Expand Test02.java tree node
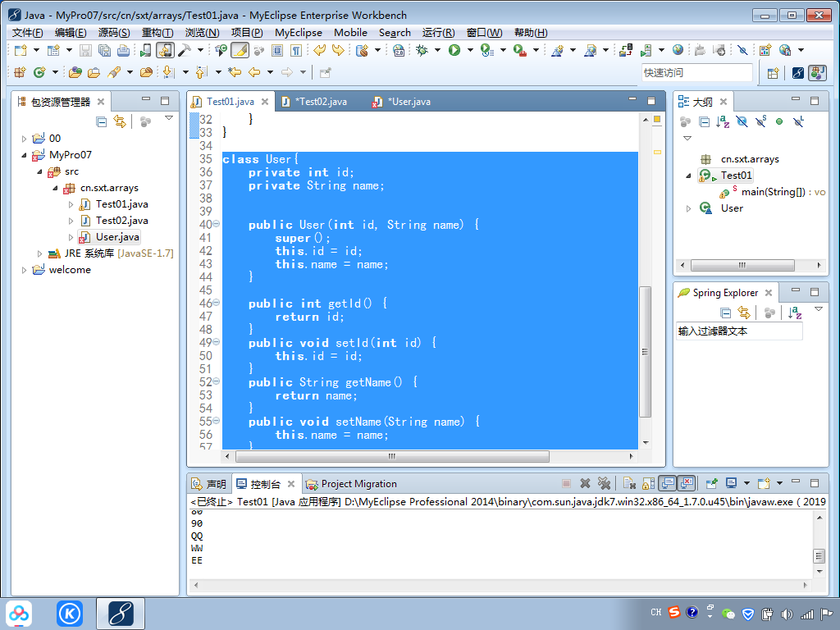The image size is (840, 630). click(x=71, y=221)
